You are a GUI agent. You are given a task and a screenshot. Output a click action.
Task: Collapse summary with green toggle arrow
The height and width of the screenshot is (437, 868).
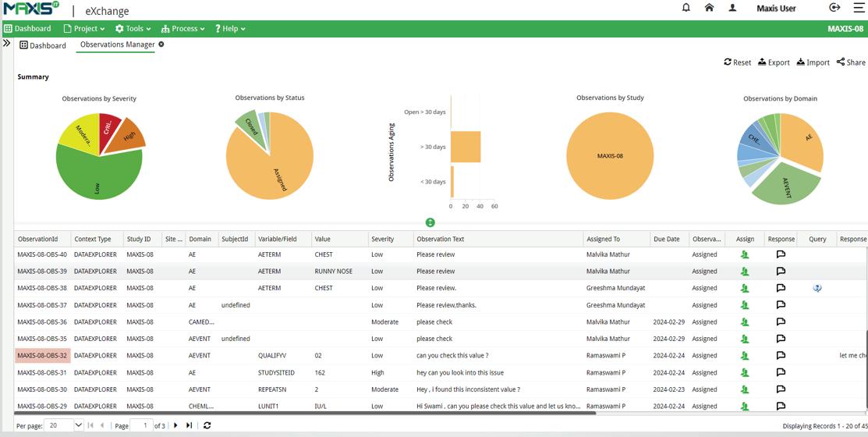pyautogui.click(x=430, y=222)
